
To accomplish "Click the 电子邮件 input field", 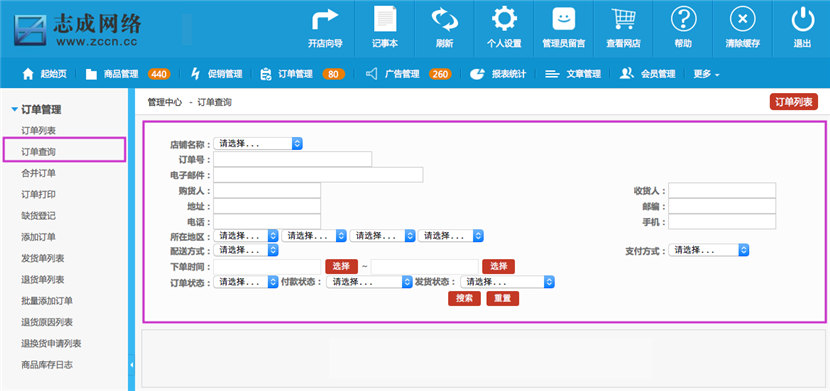I will [318, 175].
